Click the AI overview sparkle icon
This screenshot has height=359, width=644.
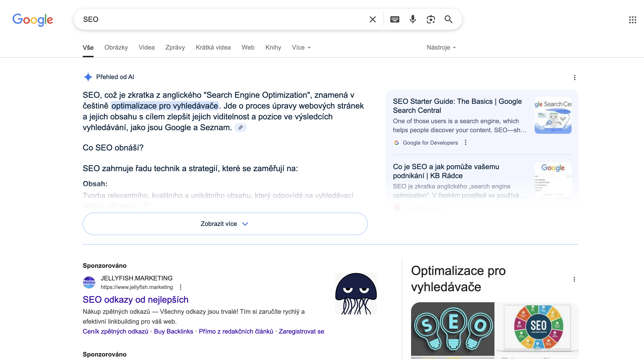pyautogui.click(x=88, y=77)
